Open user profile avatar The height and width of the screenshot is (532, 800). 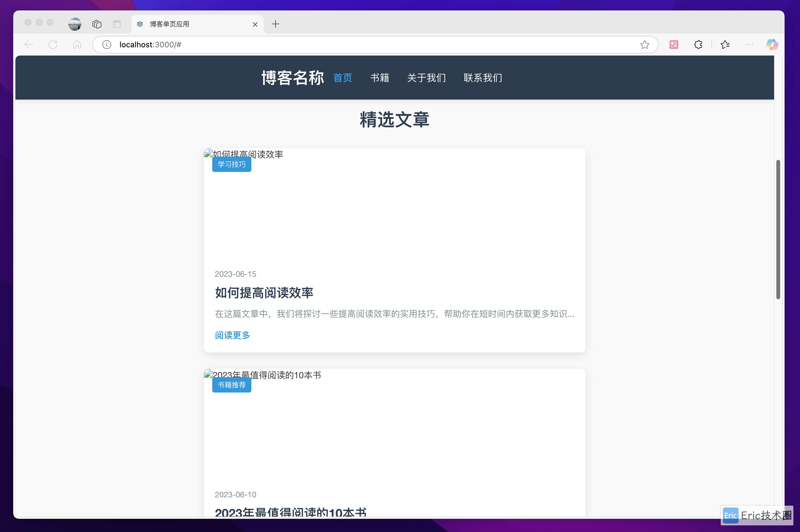point(75,24)
